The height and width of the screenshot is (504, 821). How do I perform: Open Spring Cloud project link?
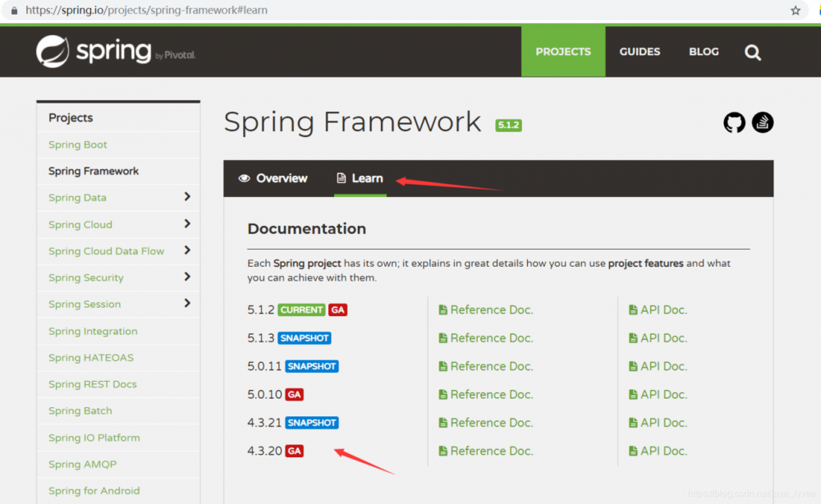[80, 225]
